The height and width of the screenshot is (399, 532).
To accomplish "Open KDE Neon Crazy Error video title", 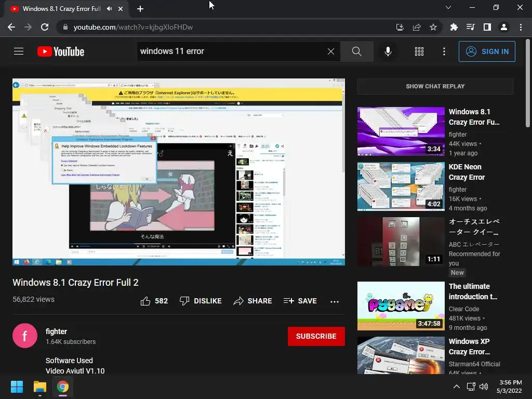I will pyautogui.click(x=467, y=172).
